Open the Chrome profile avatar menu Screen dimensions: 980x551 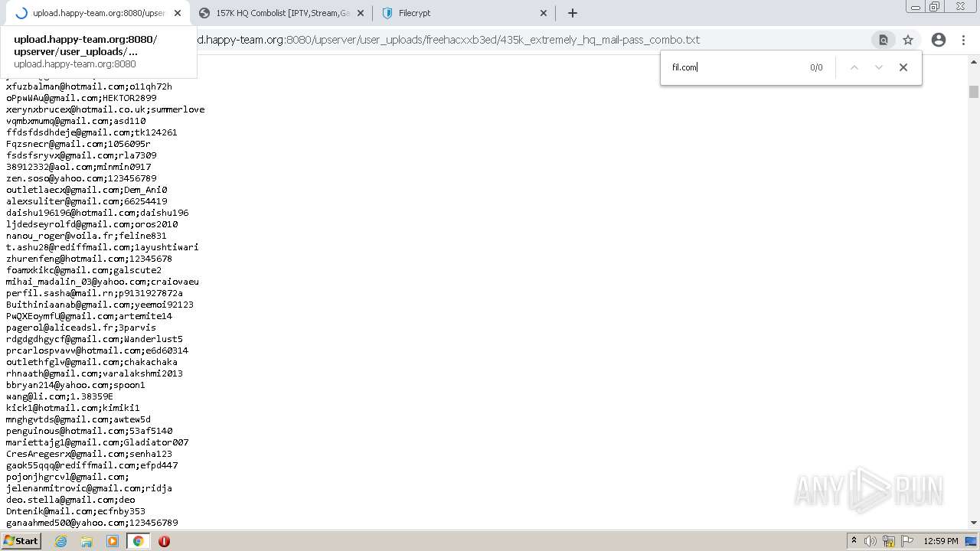(x=939, y=40)
